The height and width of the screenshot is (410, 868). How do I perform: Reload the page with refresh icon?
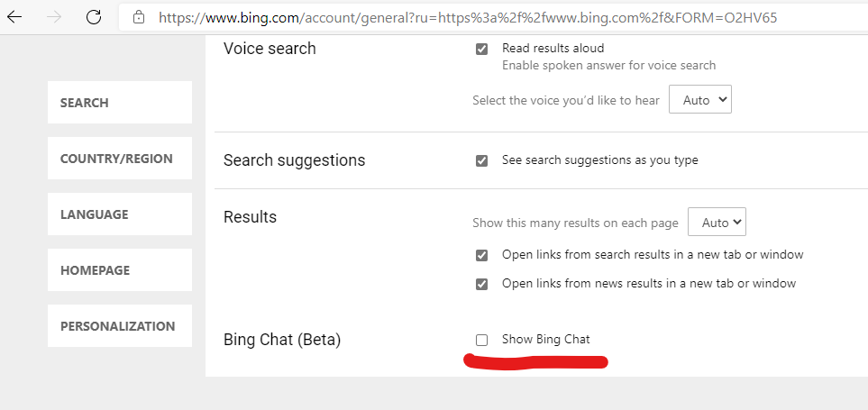(x=93, y=16)
